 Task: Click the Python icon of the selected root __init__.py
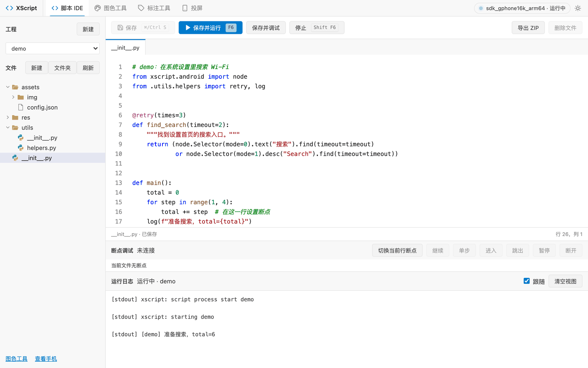tap(15, 158)
